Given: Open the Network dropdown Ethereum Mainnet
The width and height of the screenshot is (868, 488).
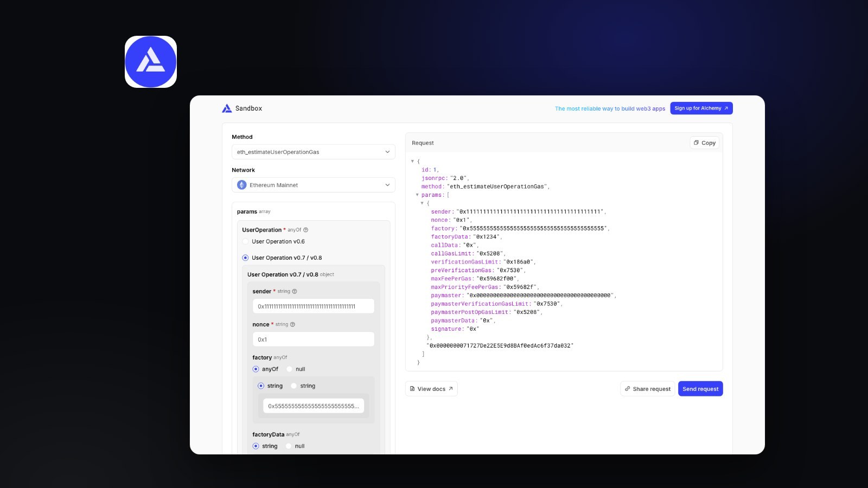Looking at the screenshot, I should [314, 185].
